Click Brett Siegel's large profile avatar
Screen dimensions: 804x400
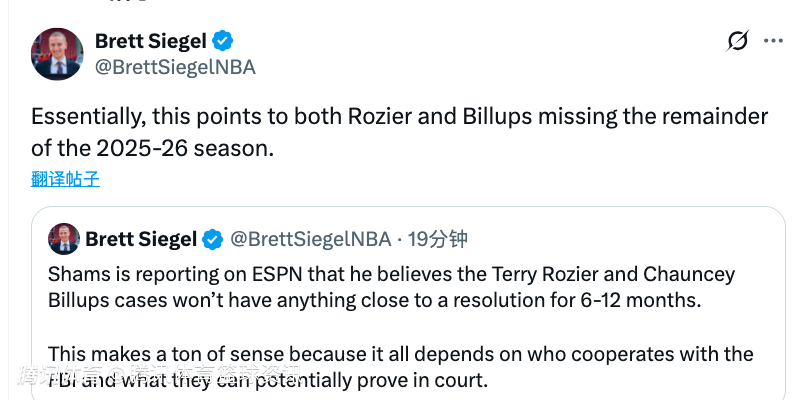tap(56, 54)
